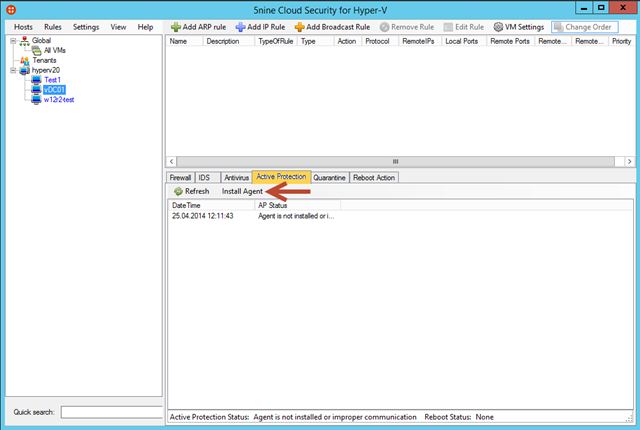This screenshot has height=430, width=640.
Task: Select All VMs in tree
Action: [x=55, y=51]
